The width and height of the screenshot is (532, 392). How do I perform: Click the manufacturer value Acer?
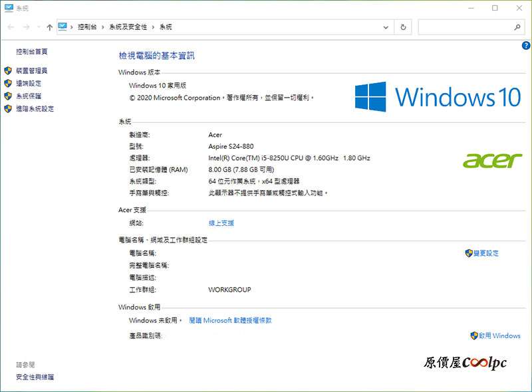[x=215, y=135]
